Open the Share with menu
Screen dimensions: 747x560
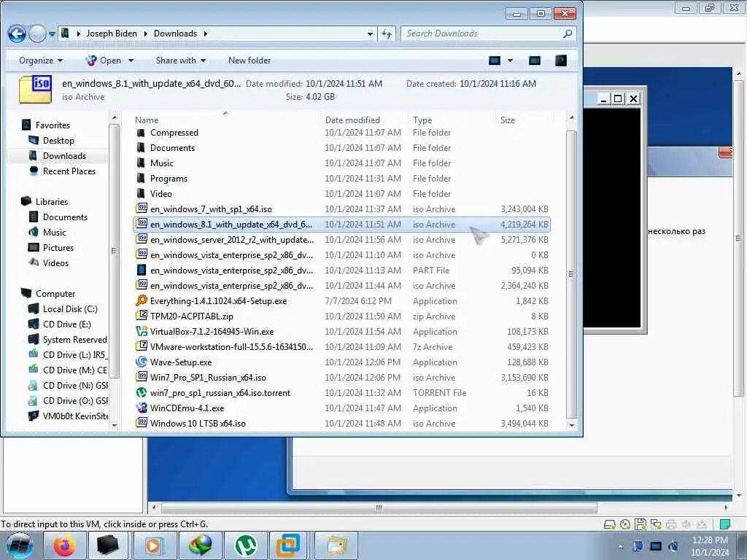pyautogui.click(x=181, y=61)
